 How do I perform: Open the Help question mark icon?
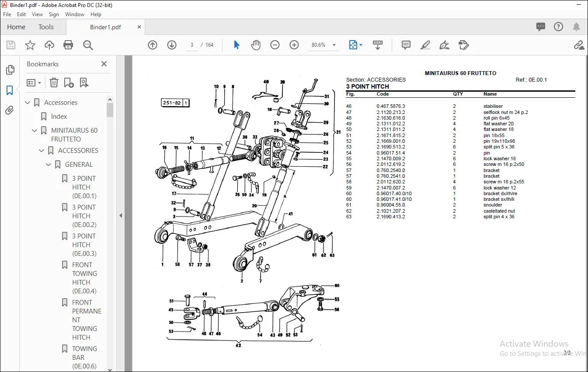559,27
